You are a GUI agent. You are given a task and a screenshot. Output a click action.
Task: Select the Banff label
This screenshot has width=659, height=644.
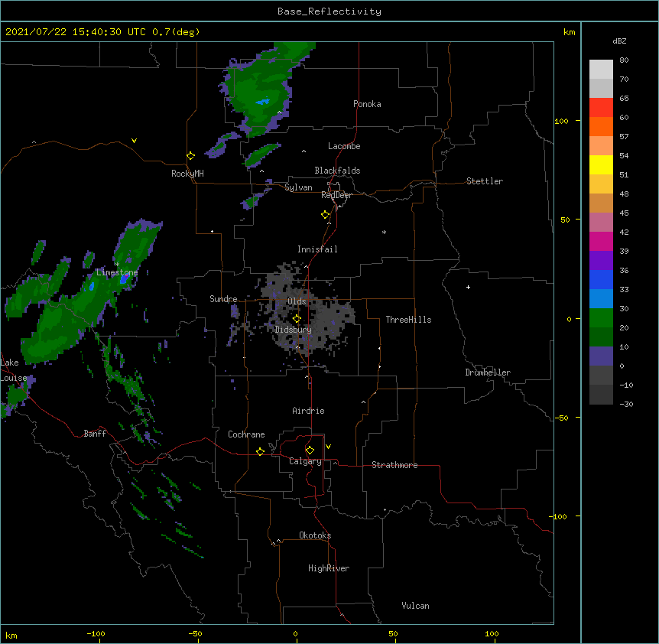tap(95, 434)
